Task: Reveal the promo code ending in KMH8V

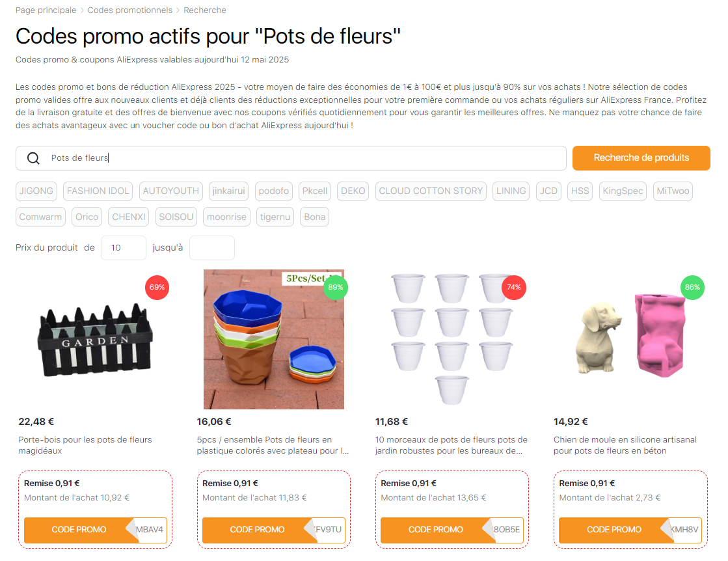Action: pos(630,530)
